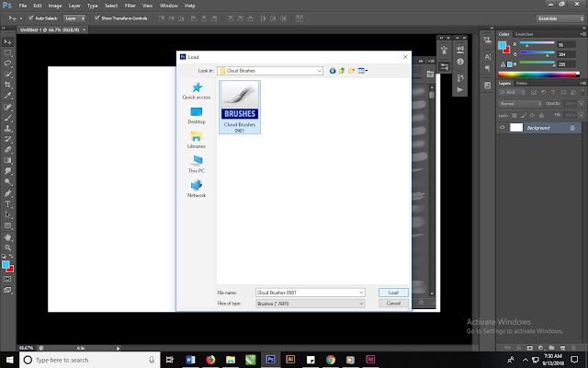Select the Eyedropper tool
588x368 pixels.
tap(8, 96)
